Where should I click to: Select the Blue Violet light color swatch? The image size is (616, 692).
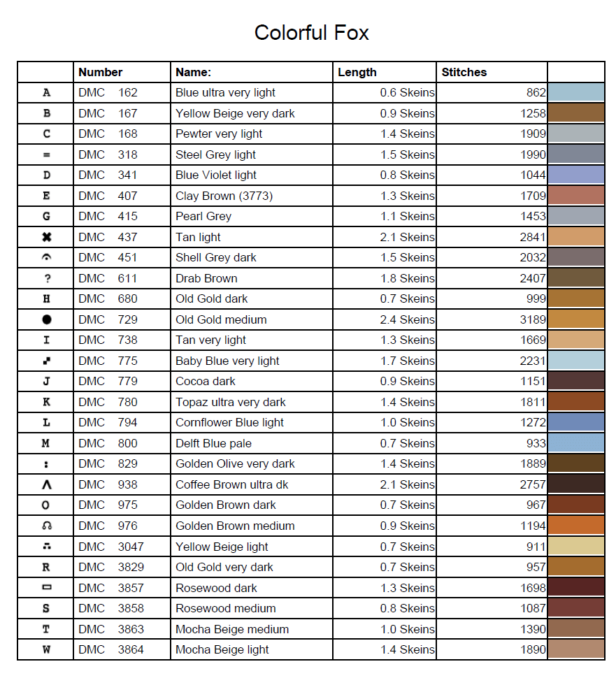pos(575,175)
